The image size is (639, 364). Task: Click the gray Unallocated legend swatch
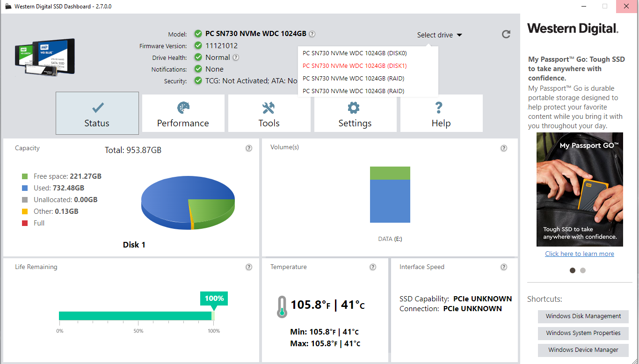click(x=25, y=200)
